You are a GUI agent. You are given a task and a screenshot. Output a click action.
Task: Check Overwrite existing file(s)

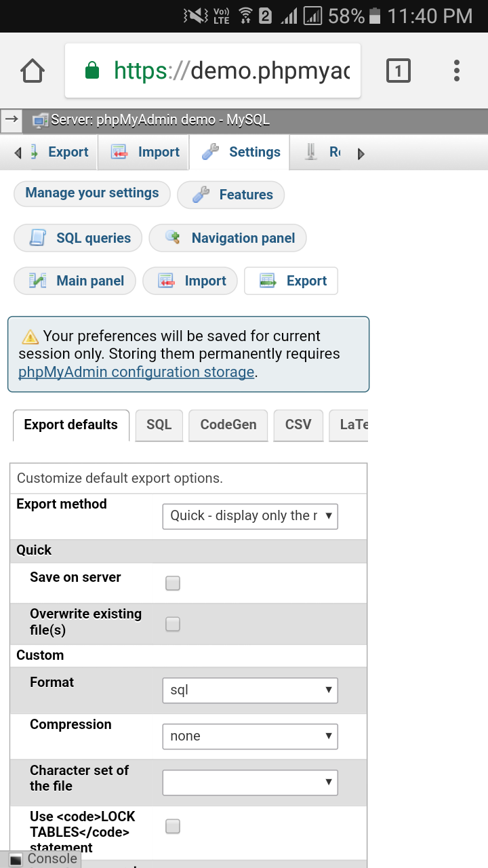point(172,625)
